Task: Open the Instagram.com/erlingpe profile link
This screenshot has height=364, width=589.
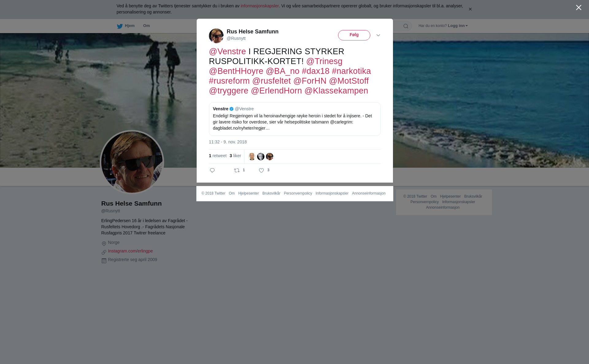Action: [x=130, y=251]
